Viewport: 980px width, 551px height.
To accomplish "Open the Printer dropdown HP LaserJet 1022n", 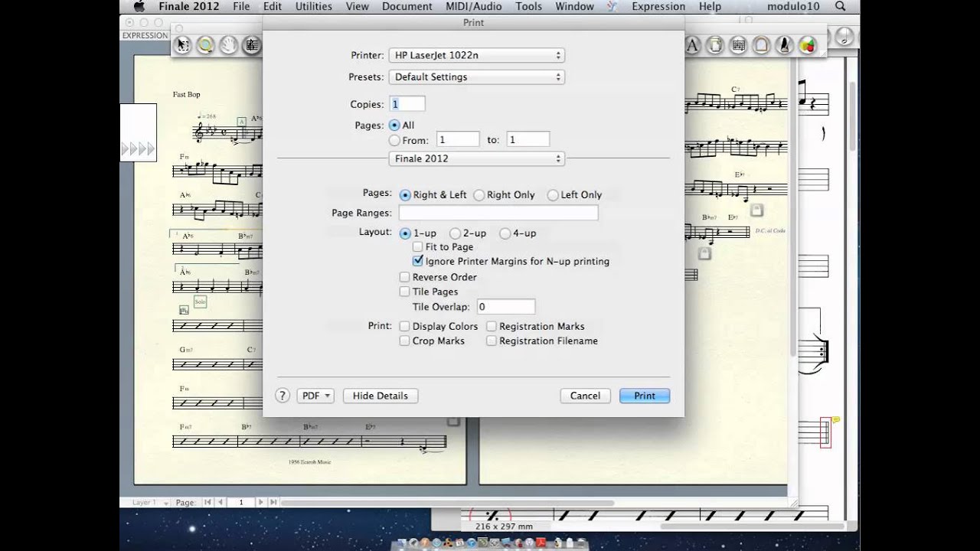I will pyautogui.click(x=476, y=55).
